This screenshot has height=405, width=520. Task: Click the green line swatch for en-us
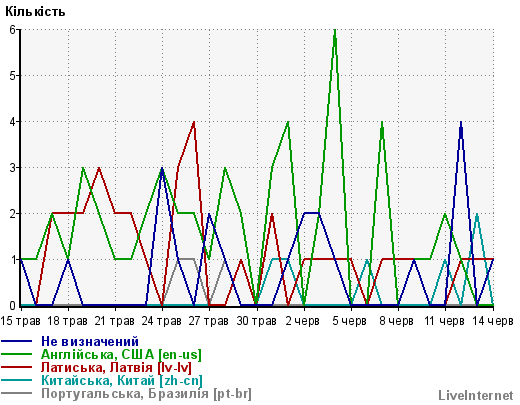coord(17,354)
